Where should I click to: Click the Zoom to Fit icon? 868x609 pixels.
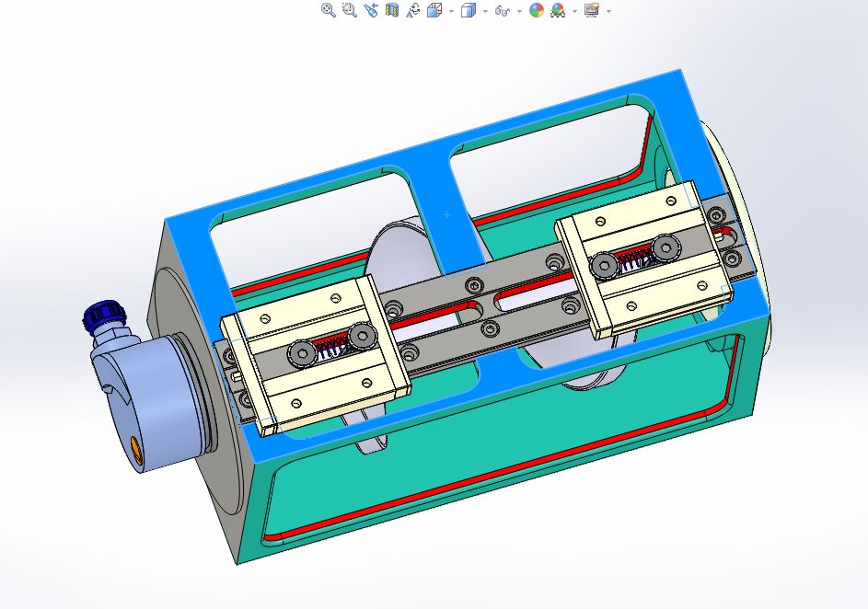pyautogui.click(x=328, y=10)
